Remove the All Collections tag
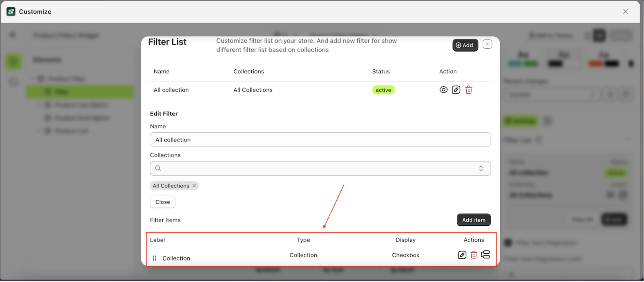The image size is (644, 282). point(194,186)
